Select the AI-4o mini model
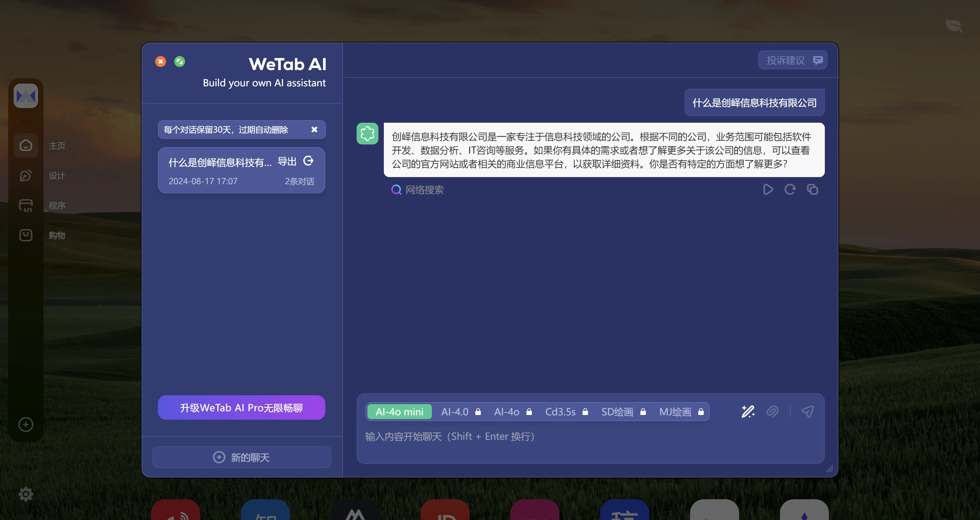 [x=399, y=412]
